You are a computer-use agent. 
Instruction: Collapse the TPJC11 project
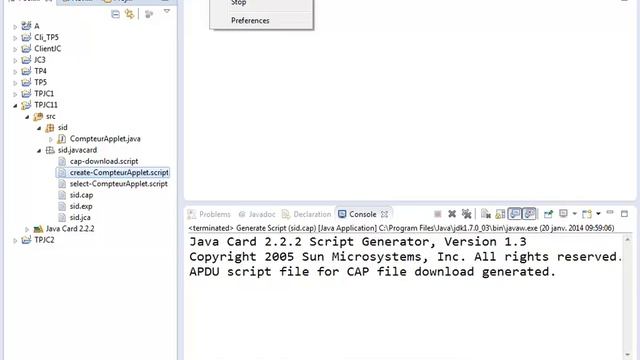[x=15, y=106]
